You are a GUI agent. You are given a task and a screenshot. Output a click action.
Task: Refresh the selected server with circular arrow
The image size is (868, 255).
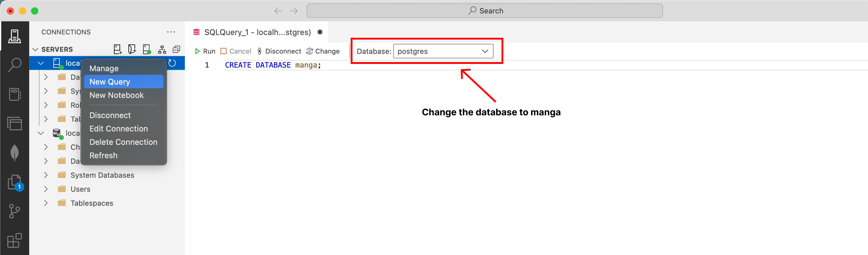pos(172,63)
